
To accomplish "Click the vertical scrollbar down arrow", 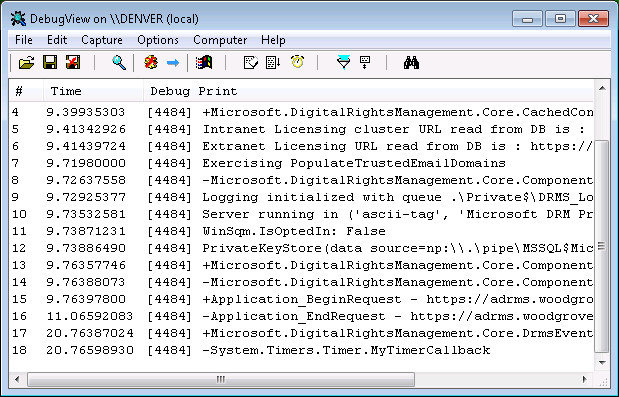I will (x=602, y=362).
